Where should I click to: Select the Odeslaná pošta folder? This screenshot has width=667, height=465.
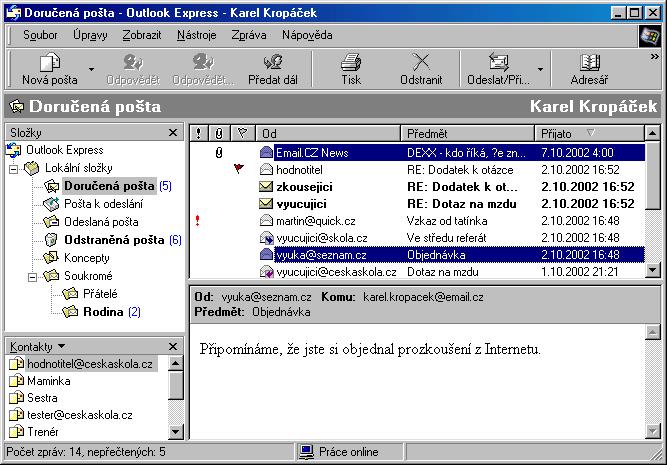click(101, 222)
